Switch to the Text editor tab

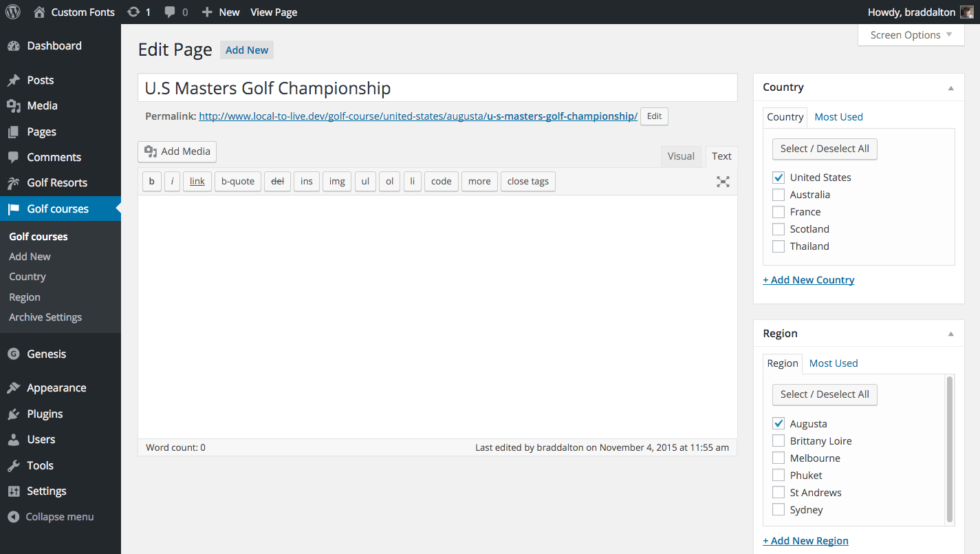pyautogui.click(x=721, y=156)
